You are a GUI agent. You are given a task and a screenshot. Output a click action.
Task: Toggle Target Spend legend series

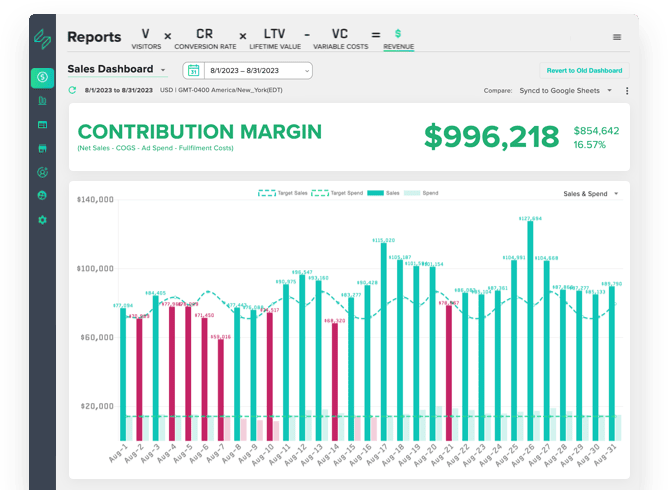point(337,193)
